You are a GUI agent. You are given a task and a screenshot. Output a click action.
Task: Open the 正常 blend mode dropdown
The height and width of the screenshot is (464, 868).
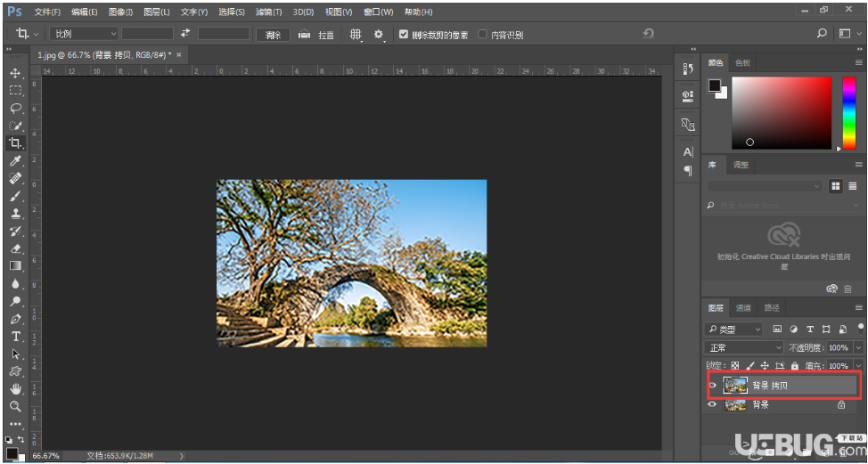[744, 348]
